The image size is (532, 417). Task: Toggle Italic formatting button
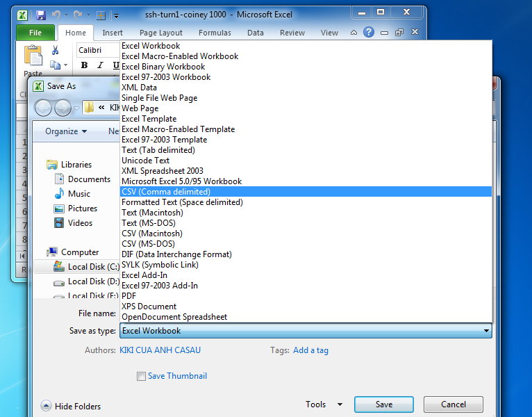click(100, 65)
